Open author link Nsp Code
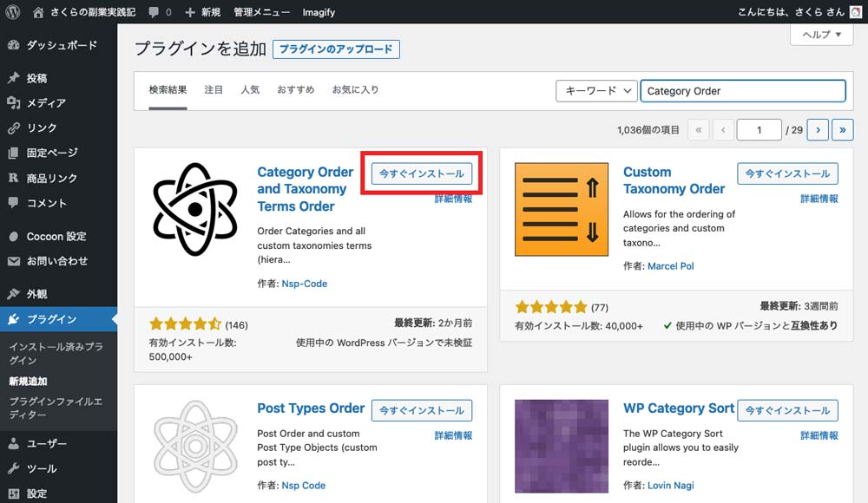 coord(303,486)
